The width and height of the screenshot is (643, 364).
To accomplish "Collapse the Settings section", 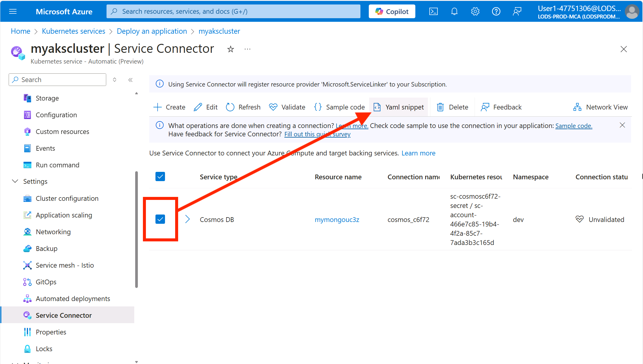I will [15, 181].
